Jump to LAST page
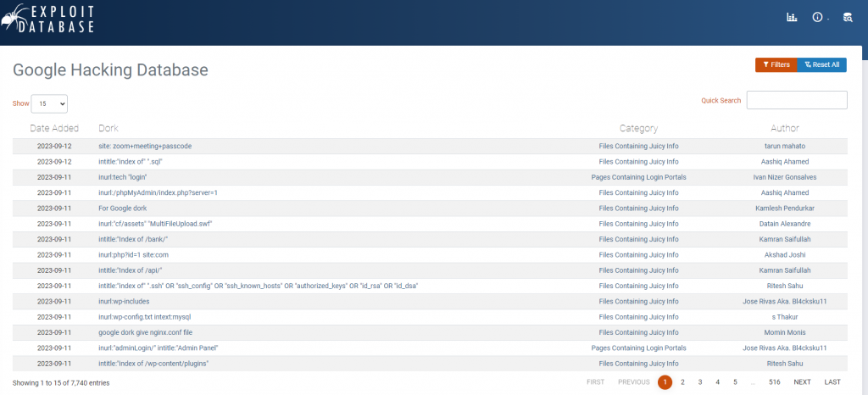 (x=832, y=381)
